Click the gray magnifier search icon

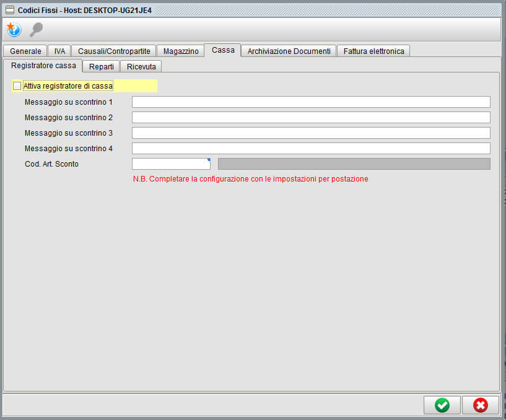coord(36,29)
